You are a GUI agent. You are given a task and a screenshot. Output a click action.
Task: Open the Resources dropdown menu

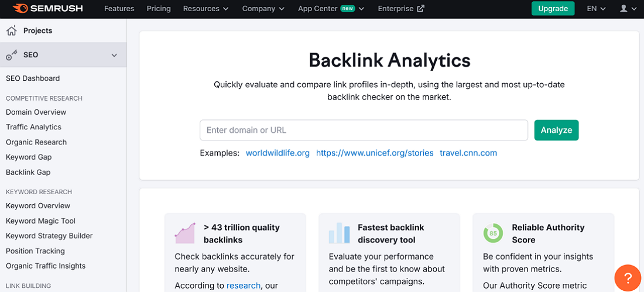(x=205, y=9)
